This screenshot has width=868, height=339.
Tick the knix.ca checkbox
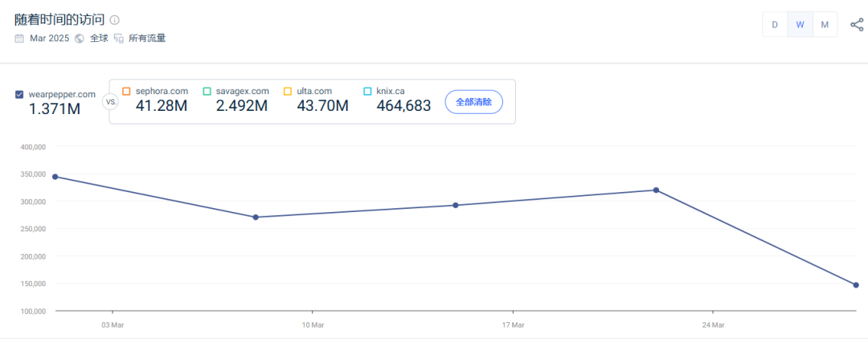click(367, 91)
